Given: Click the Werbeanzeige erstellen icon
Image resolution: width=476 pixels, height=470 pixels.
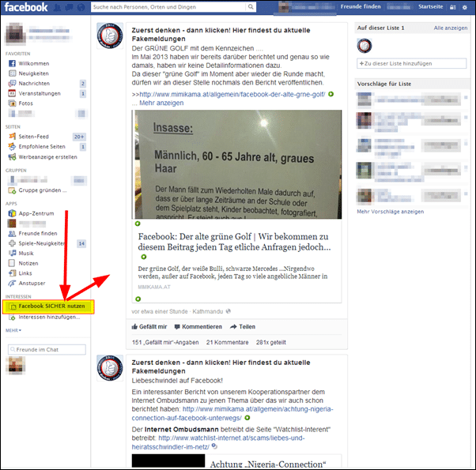Looking at the screenshot, I should pyautogui.click(x=12, y=157).
